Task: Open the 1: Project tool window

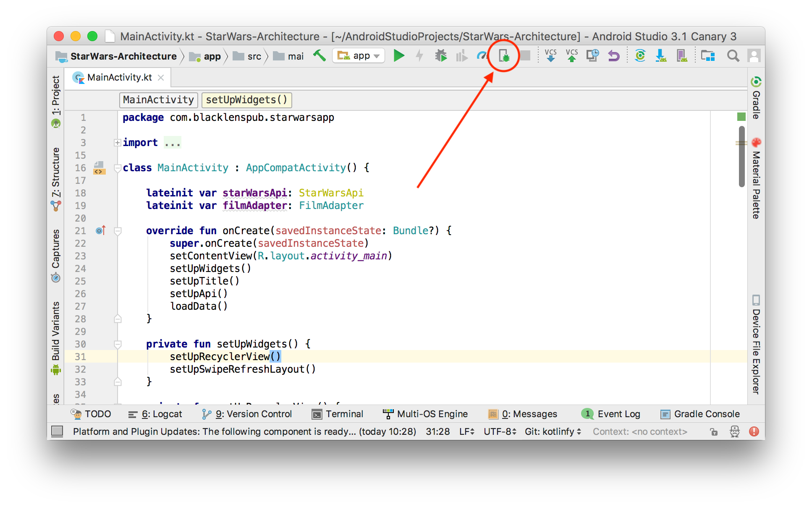Action: (56, 101)
